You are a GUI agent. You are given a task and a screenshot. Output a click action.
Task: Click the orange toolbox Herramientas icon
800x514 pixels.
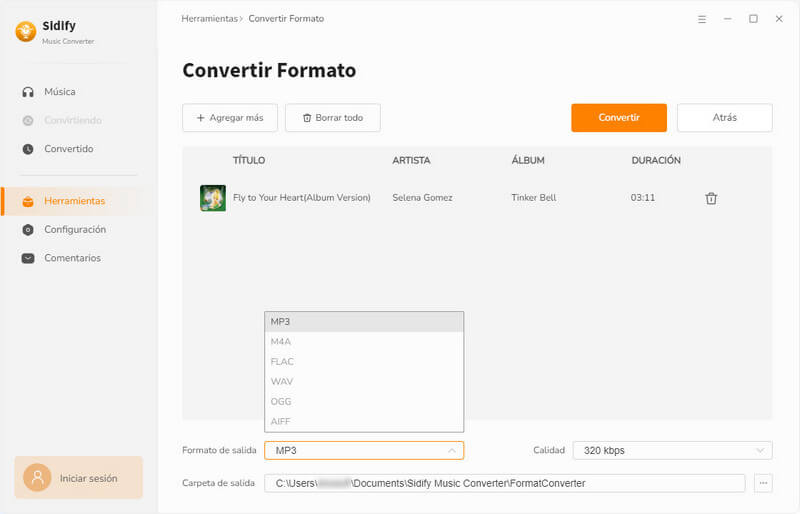click(x=28, y=202)
